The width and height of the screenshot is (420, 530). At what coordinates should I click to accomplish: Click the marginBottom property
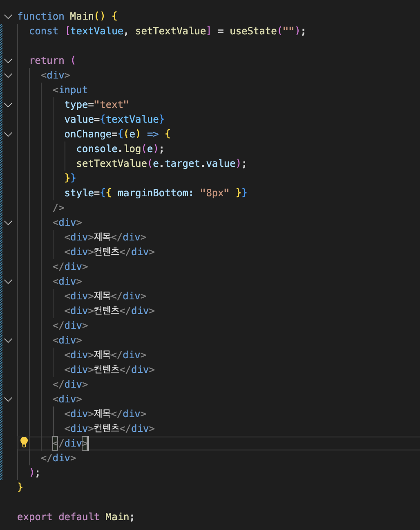coord(153,193)
